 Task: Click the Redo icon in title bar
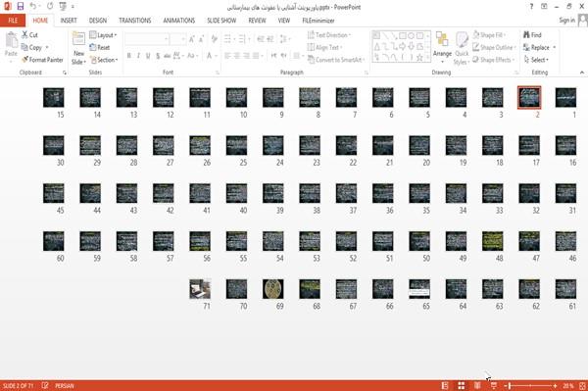[50, 6]
